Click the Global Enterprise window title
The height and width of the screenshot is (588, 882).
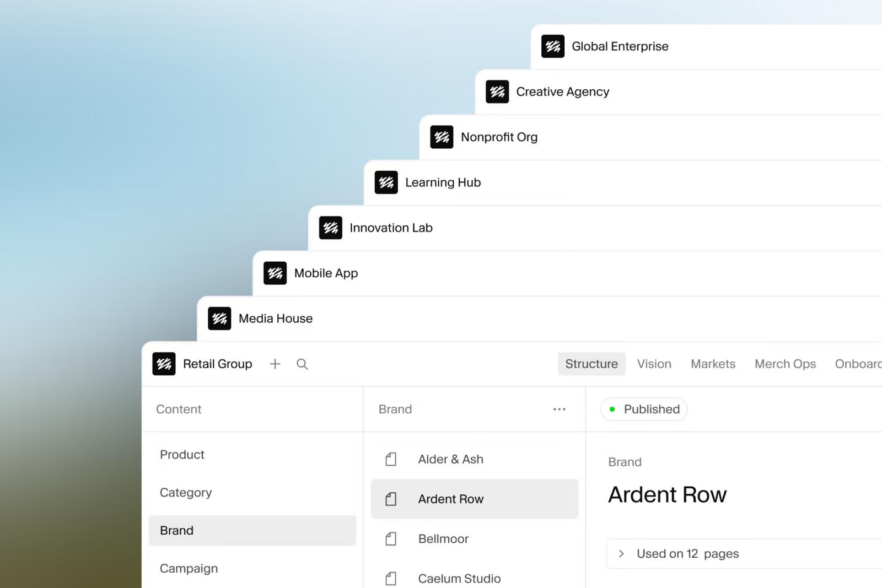620,46
